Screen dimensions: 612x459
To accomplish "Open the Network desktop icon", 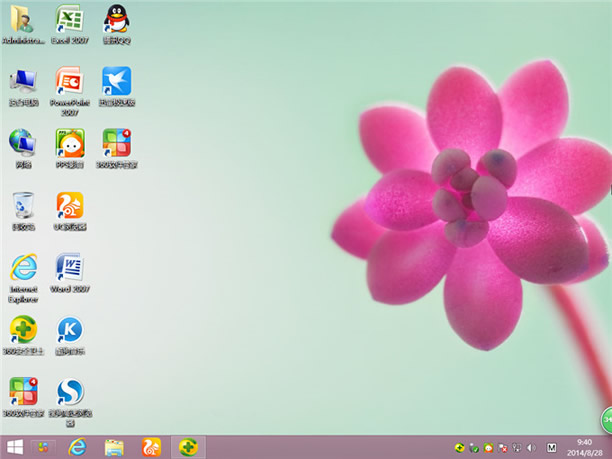I will (x=22, y=143).
